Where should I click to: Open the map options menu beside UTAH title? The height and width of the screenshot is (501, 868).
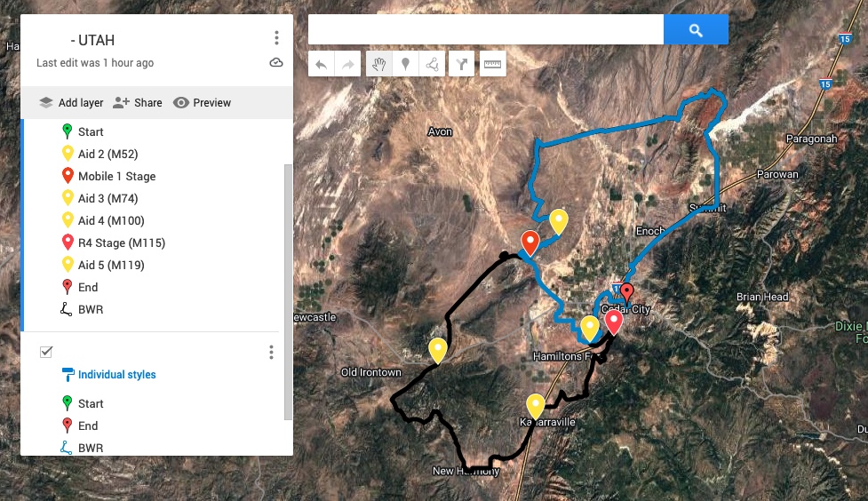tap(276, 37)
